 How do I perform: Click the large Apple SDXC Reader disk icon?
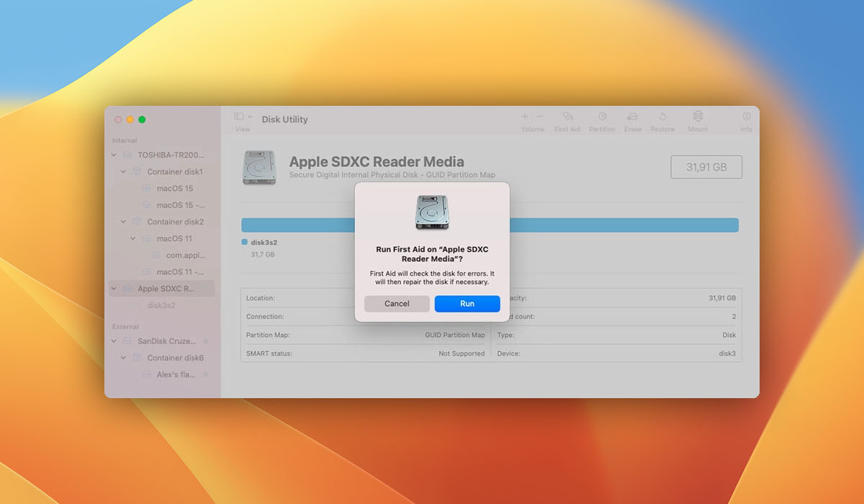click(x=259, y=167)
